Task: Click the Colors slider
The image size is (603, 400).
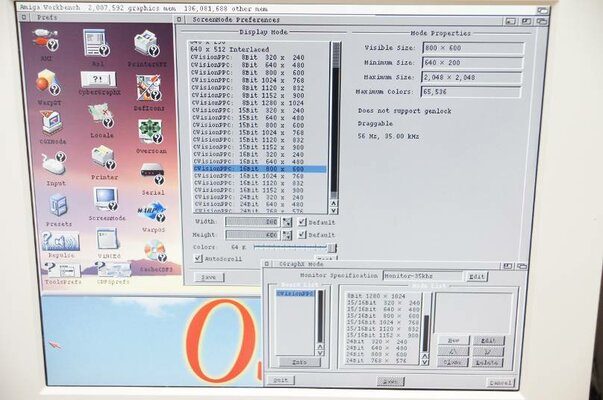Action: [x=290, y=246]
